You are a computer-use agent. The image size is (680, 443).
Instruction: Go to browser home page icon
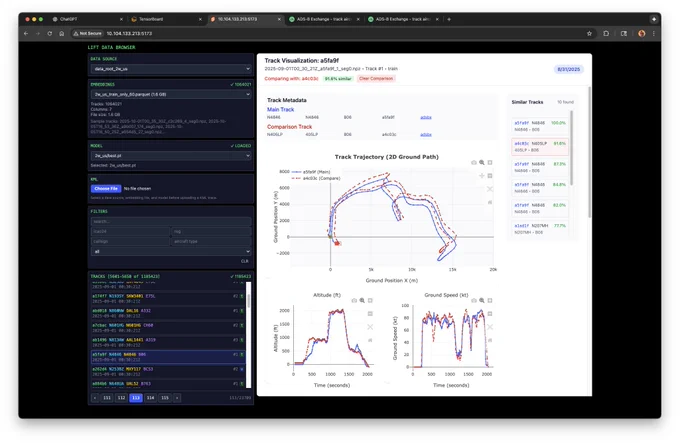(62, 33)
